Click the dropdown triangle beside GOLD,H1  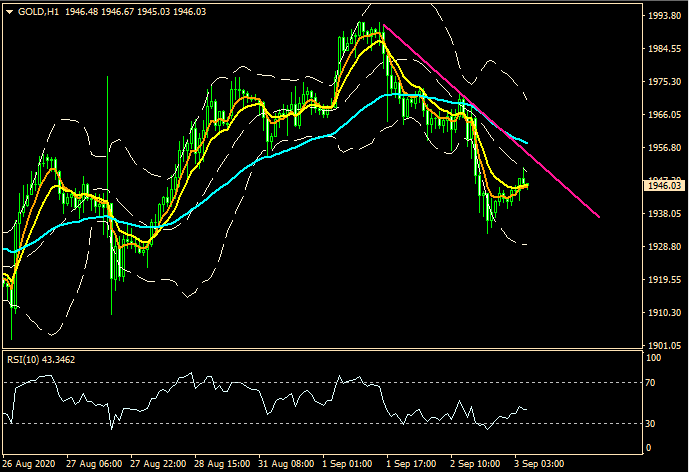tap(9, 11)
